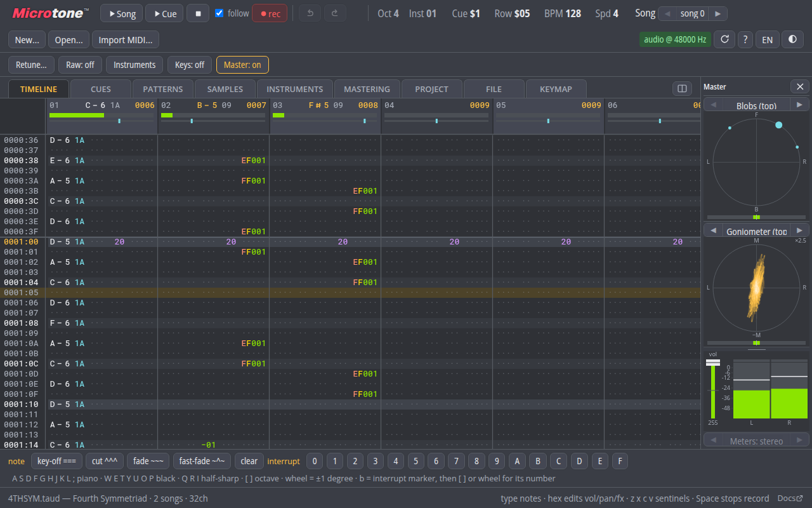Toggle Keys: off setting
812x508 pixels.
coord(190,65)
